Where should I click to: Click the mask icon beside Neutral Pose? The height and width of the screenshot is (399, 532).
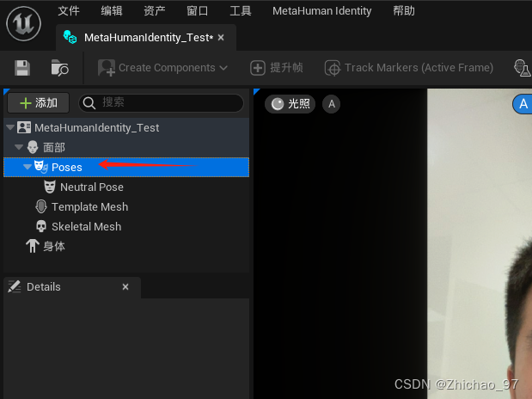click(50, 187)
